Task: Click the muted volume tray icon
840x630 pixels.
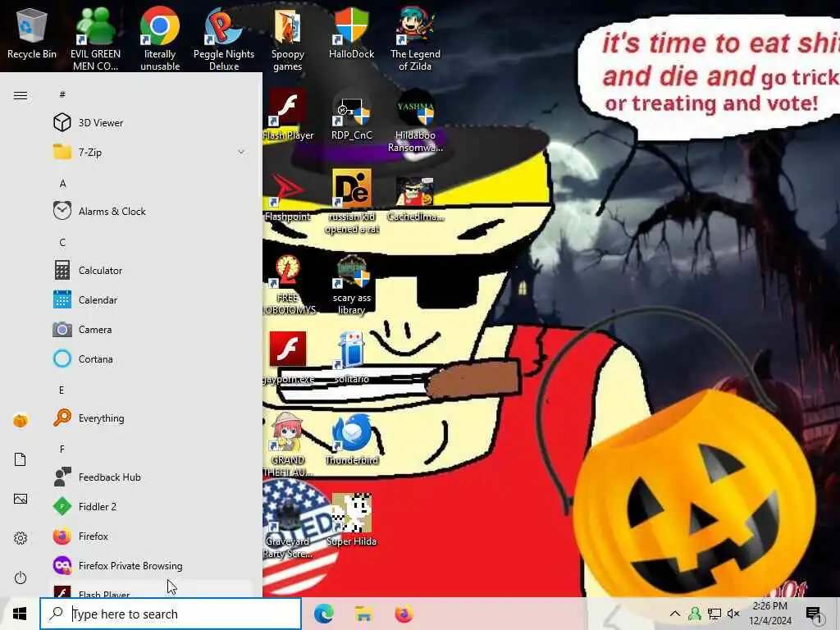Action: (x=733, y=614)
